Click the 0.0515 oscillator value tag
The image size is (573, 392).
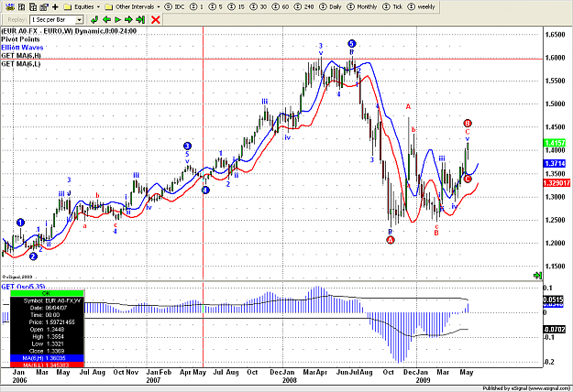tap(555, 299)
